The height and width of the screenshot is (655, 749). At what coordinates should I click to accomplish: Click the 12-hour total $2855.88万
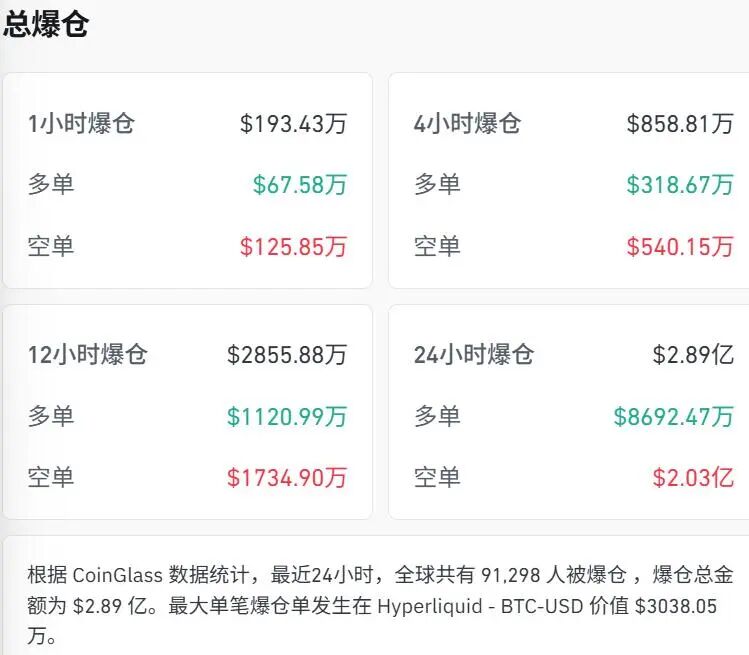[x=287, y=355]
